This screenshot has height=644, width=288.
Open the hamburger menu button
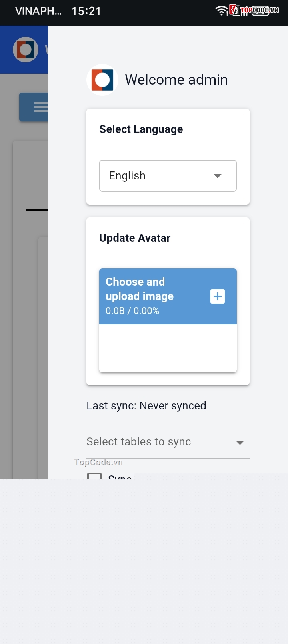point(37,107)
